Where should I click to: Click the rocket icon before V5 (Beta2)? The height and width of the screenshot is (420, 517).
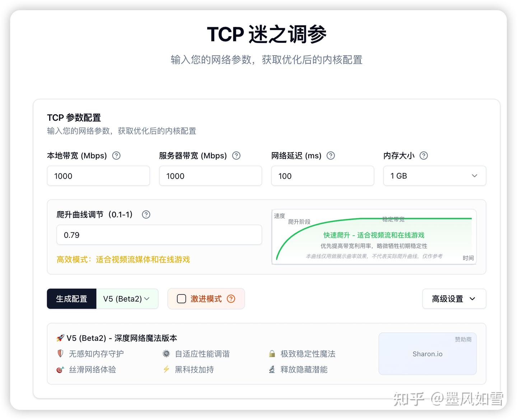[60, 338]
